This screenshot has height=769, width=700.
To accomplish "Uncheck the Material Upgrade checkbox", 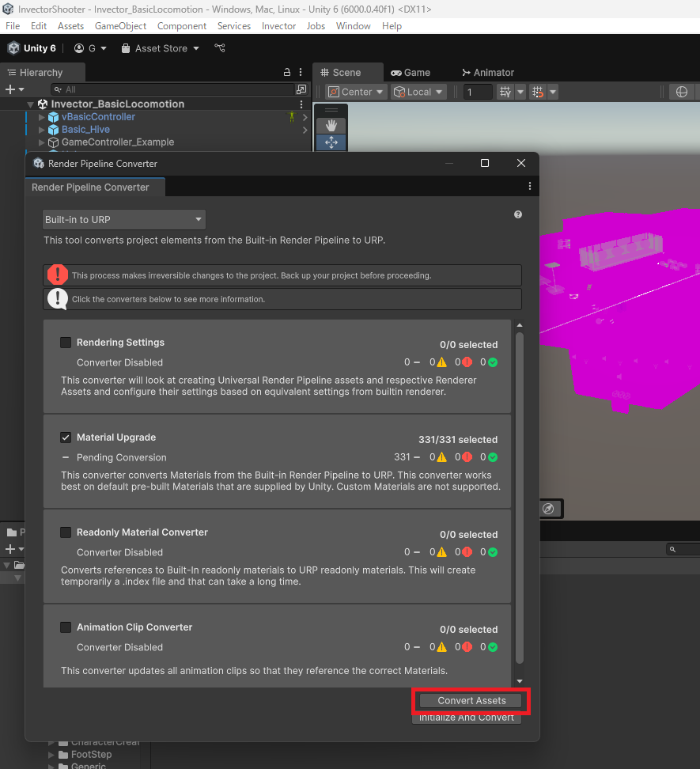I will pyautogui.click(x=66, y=438).
